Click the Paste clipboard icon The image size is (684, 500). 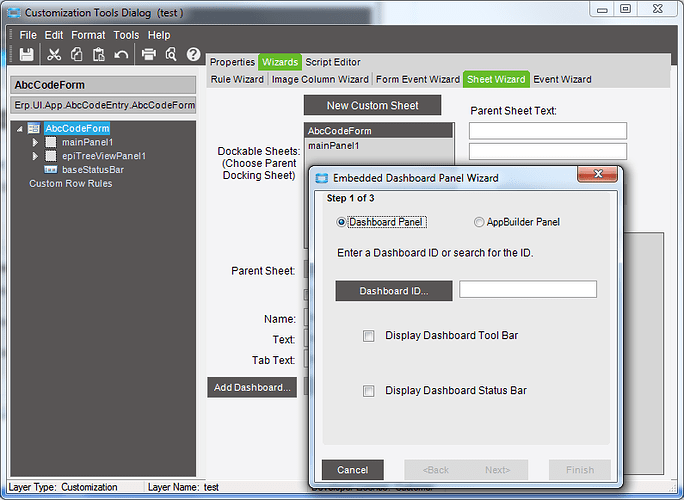(99, 55)
